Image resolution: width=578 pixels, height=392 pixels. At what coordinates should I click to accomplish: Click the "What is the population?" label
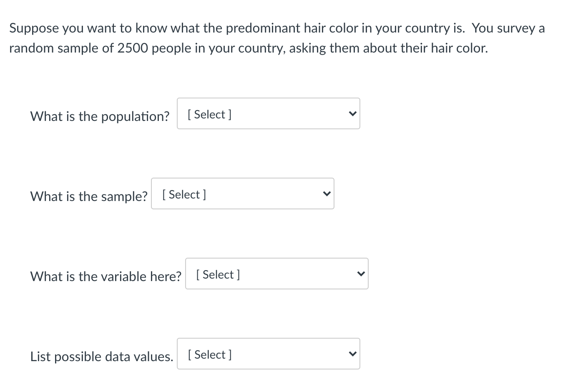(100, 116)
